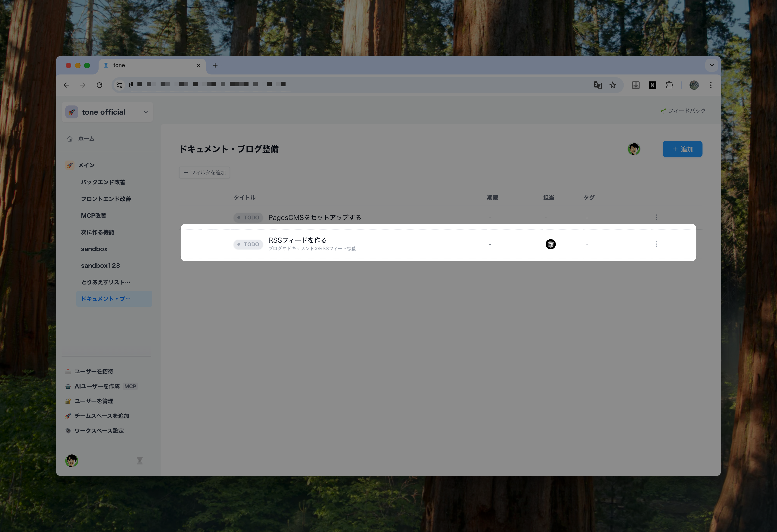Bookmark this page with the star icon
This screenshot has width=777, height=532.
(x=612, y=85)
